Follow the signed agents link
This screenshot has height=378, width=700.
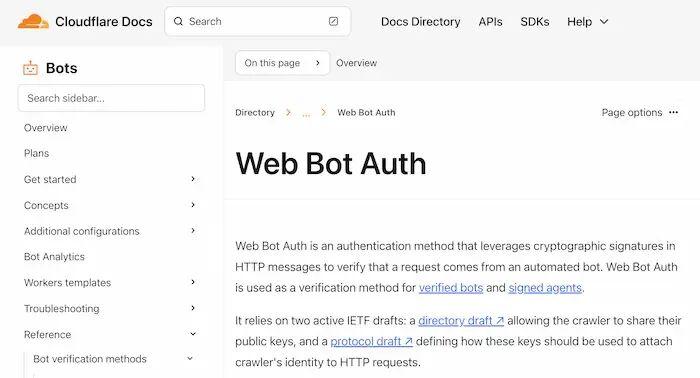(x=545, y=288)
